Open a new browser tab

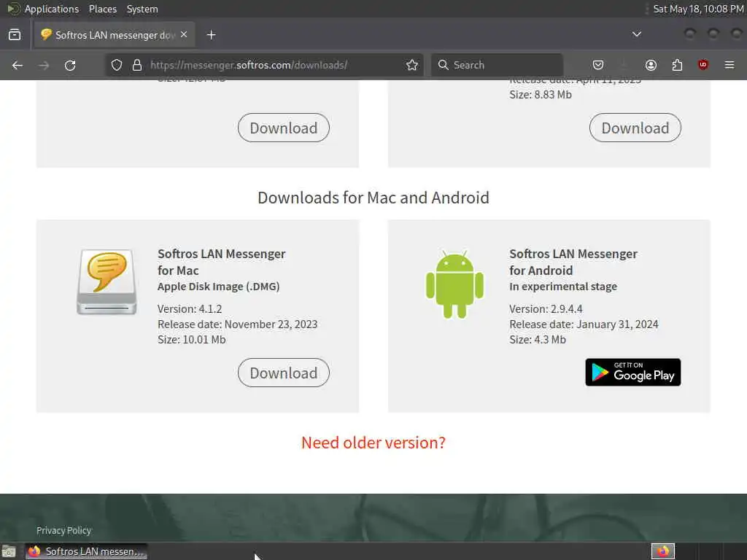coord(211,35)
